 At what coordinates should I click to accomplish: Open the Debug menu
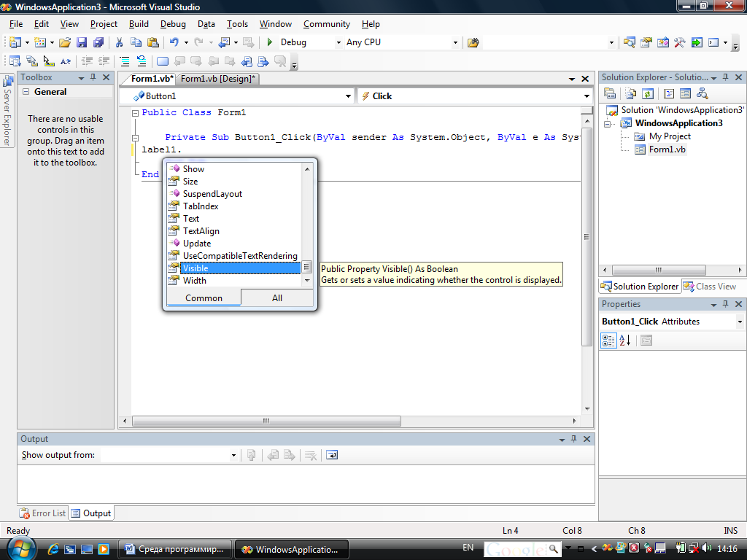tap(173, 24)
